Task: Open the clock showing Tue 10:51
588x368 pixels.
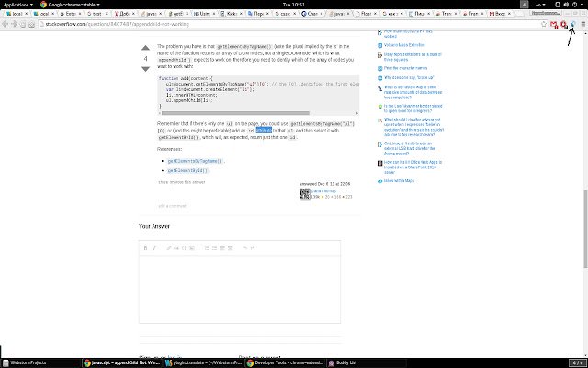Action: tap(294, 5)
